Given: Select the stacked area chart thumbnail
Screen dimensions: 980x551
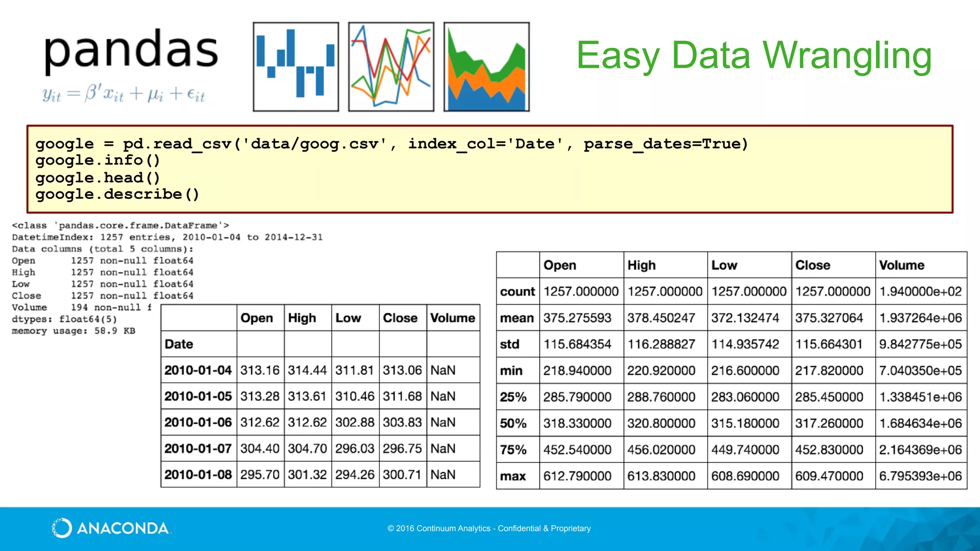Looking at the screenshot, I should click(x=486, y=66).
